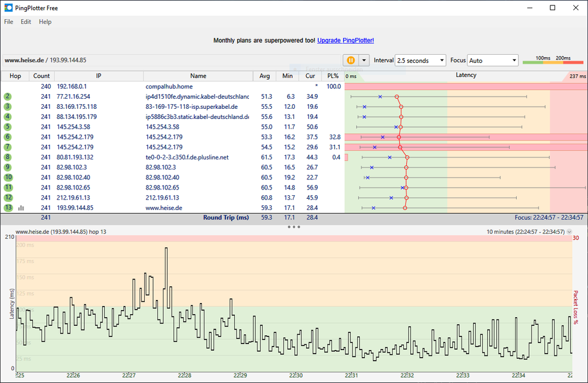Click the Round Trip (ms) summary label
Screen dimensions: 588x383
226,217
